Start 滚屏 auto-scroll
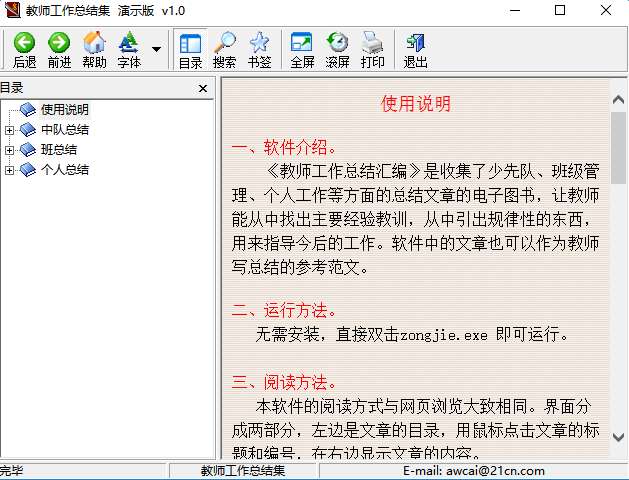Image resolution: width=629 pixels, height=480 pixels. pyautogui.click(x=337, y=43)
